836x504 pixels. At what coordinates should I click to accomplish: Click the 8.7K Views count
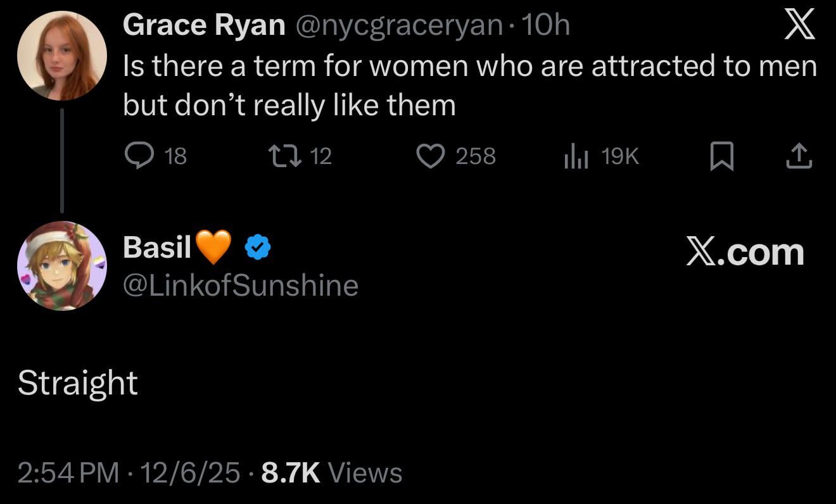[x=331, y=472]
